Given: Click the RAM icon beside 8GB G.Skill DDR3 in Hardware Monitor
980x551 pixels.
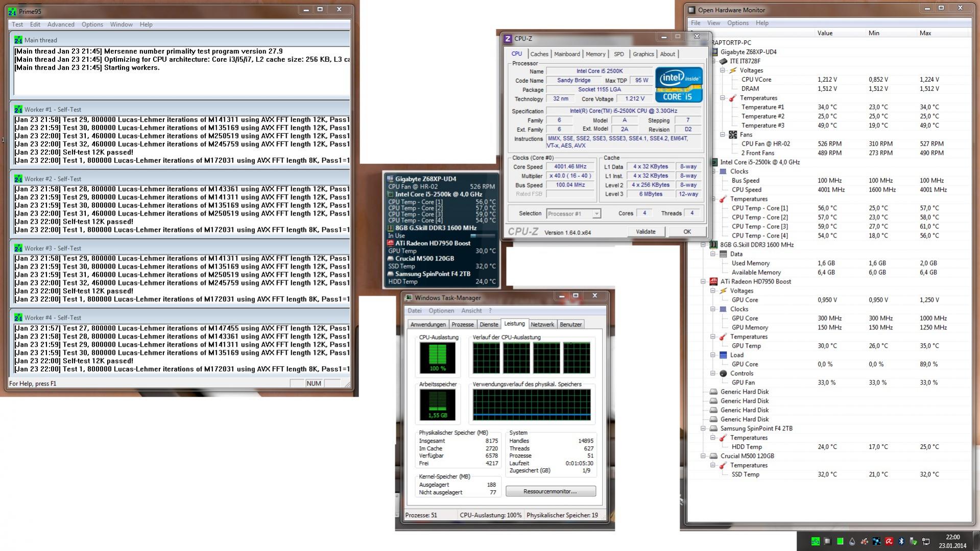Looking at the screenshot, I should pos(713,245).
